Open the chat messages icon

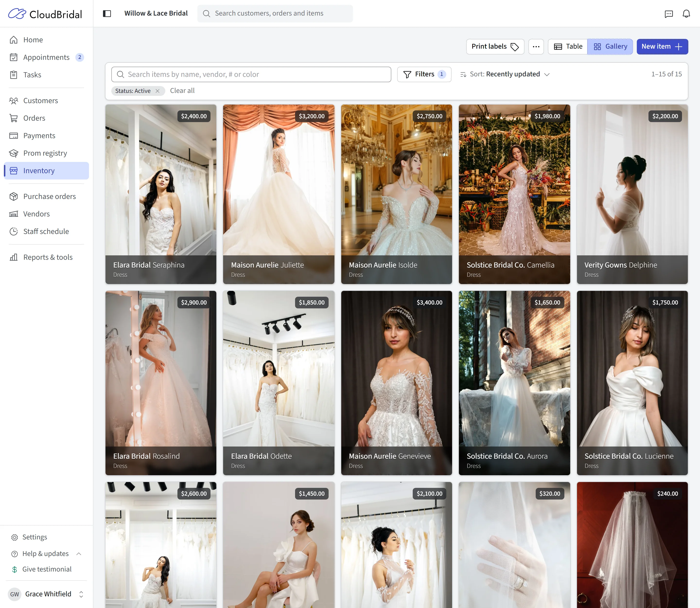668,14
